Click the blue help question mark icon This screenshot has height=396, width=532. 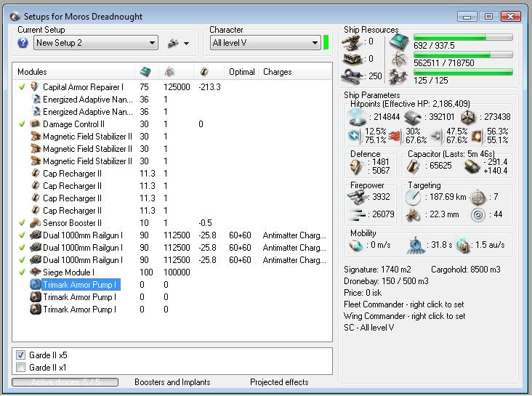pos(23,43)
